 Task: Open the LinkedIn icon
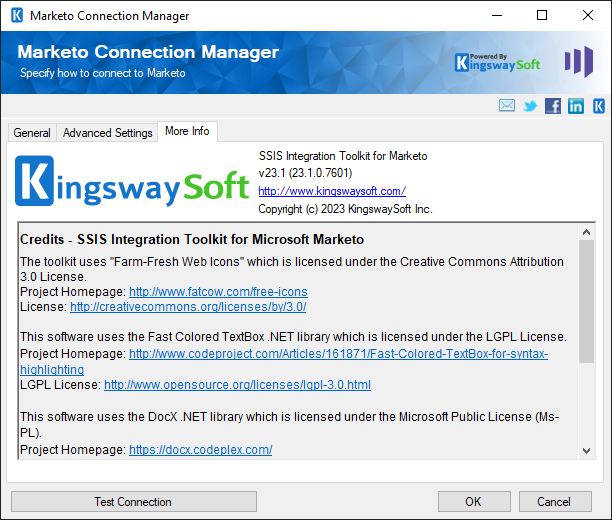pos(576,106)
